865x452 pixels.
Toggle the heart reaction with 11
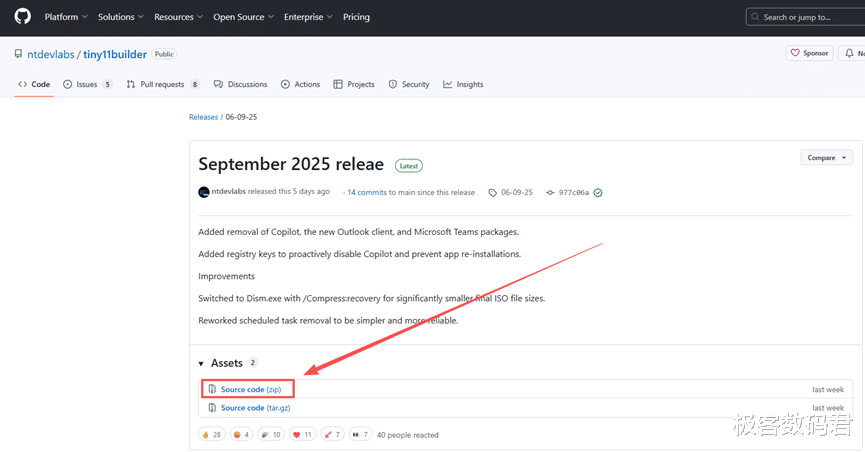[303, 435]
